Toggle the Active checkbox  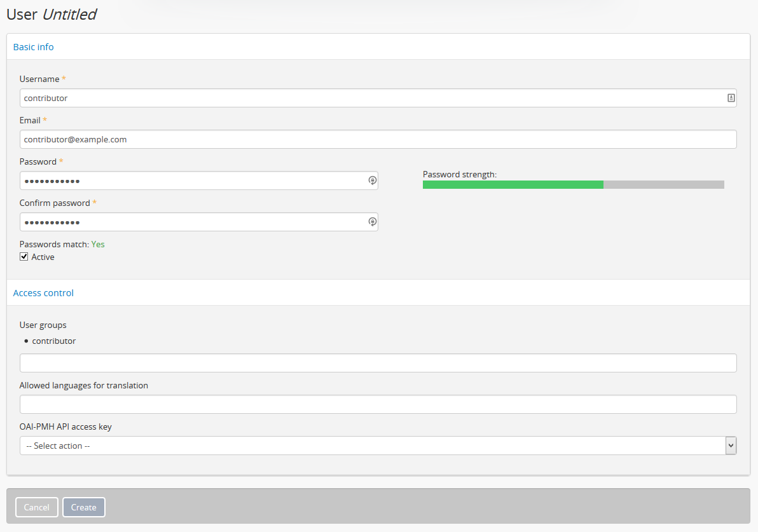coord(24,257)
